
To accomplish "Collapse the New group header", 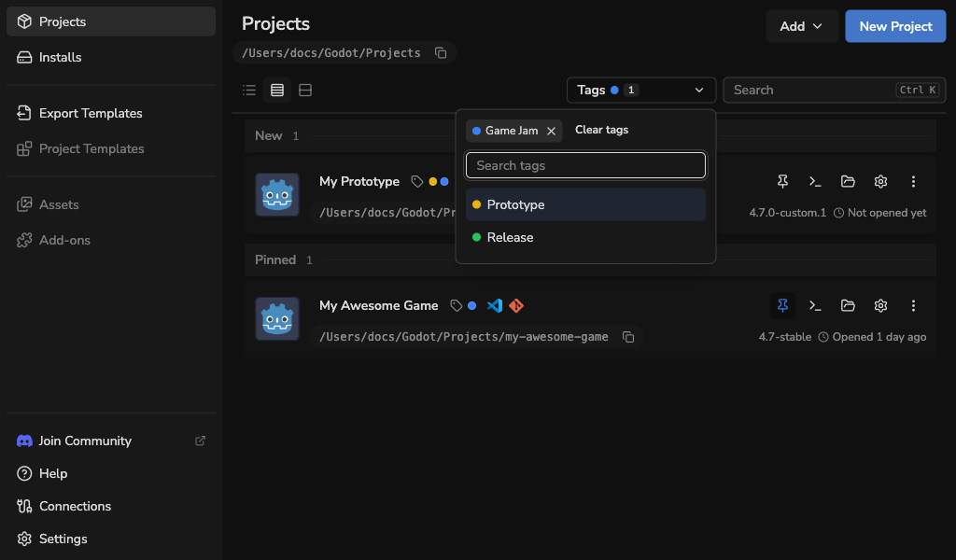I will [x=590, y=135].
